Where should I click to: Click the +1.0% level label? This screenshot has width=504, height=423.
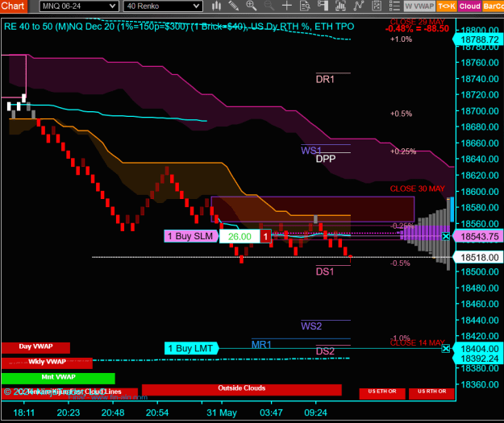pyautogui.click(x=401, y=39)
